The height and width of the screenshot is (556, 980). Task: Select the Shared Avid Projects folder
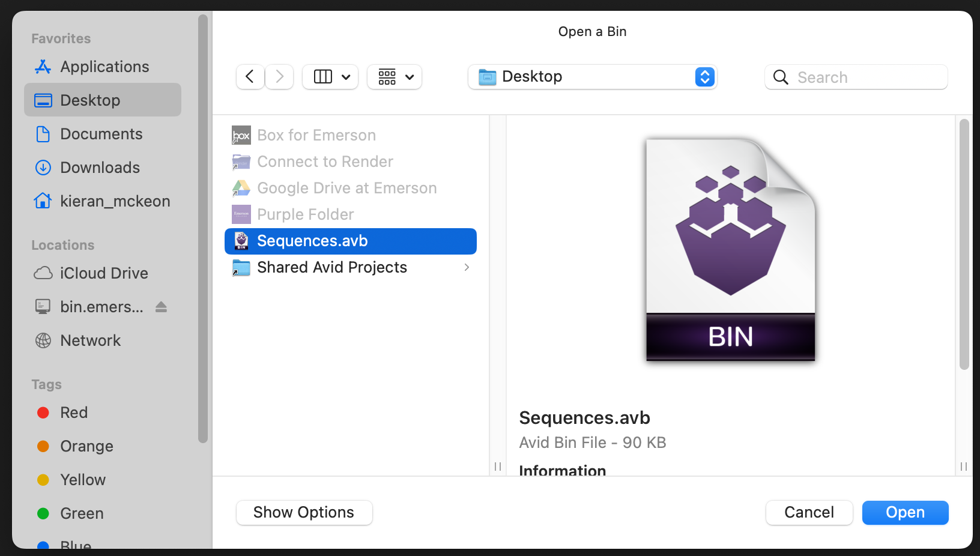tap(351, 267)
